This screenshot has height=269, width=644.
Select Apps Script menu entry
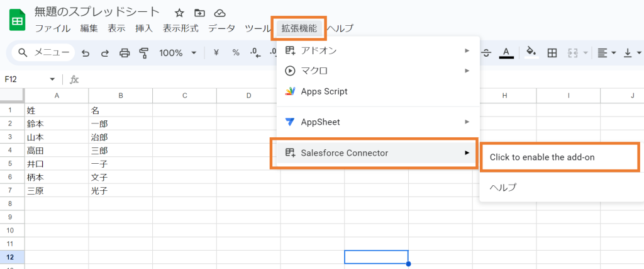pyautogui.click(x=378, y=91)
